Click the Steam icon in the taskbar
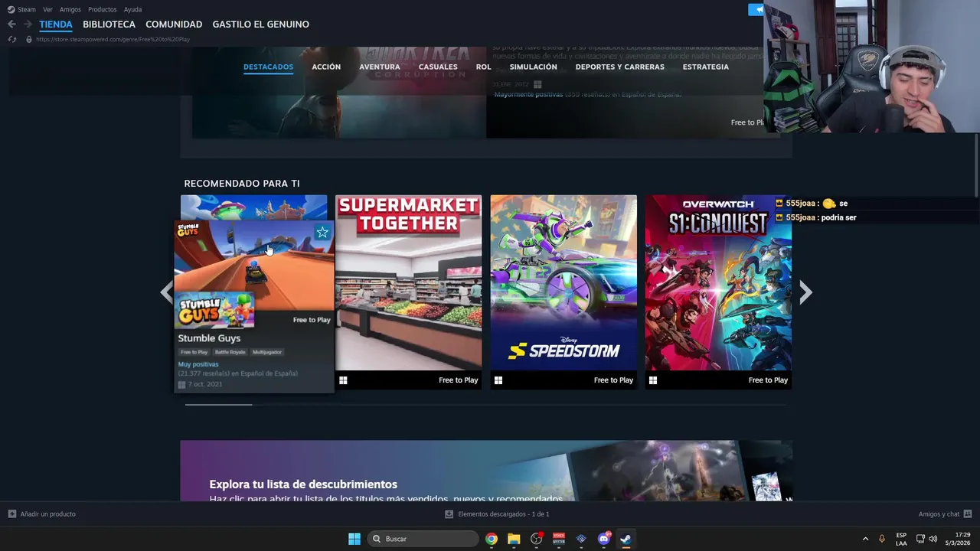 [x=626, y=539]
